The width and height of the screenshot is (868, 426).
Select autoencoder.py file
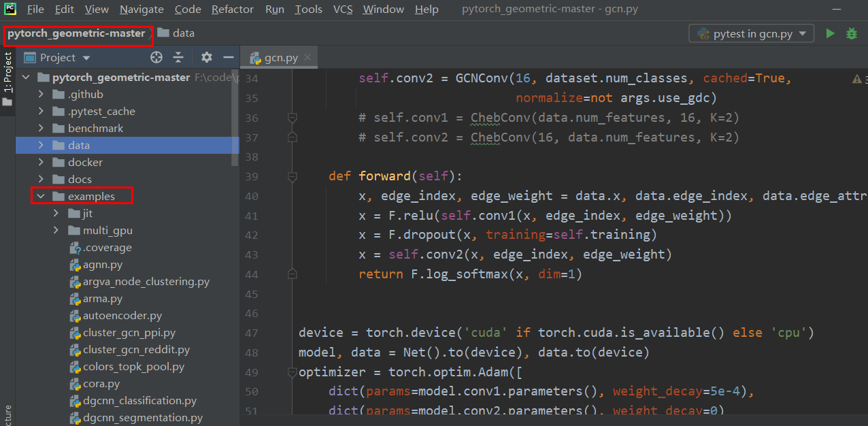pos(122,316)
